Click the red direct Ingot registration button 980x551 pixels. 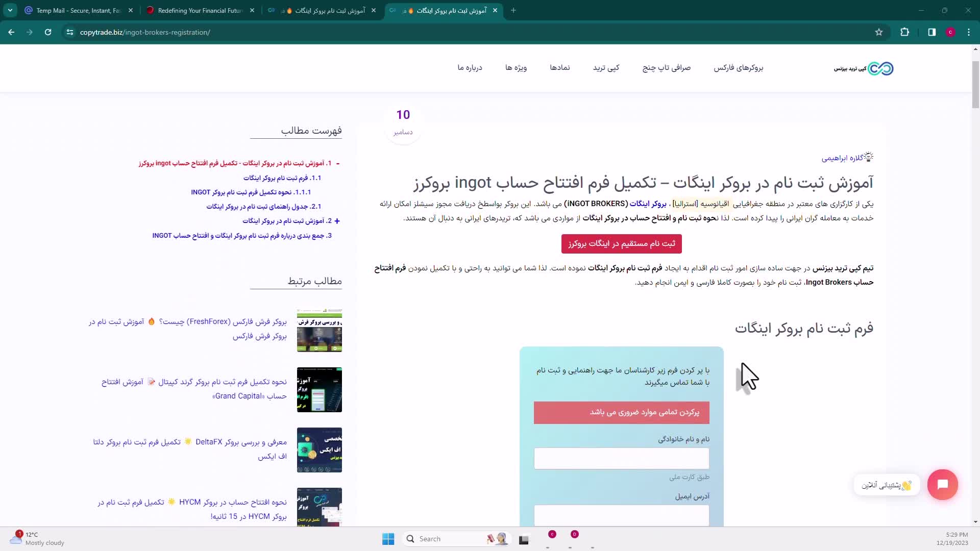click(621, 244)
